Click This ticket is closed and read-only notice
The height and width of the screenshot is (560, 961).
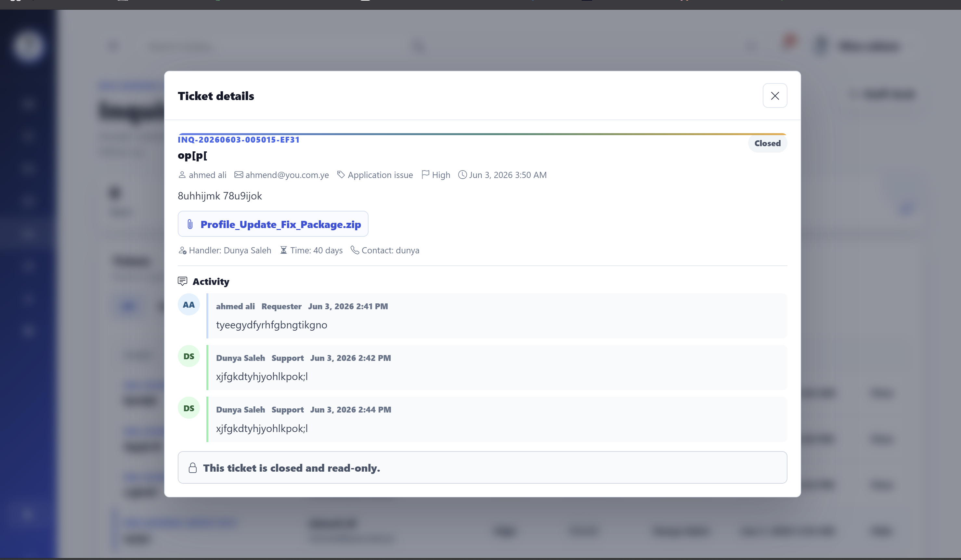(x=482, y=468)
